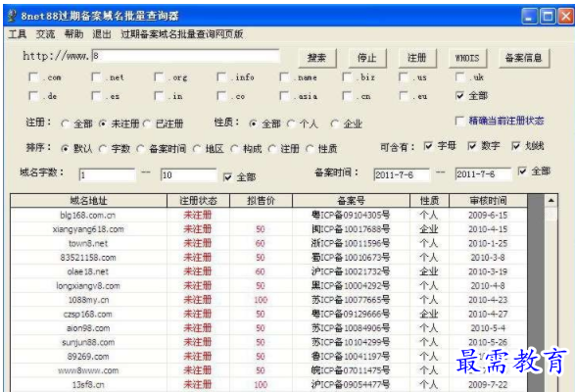Check the .net checkbox
Screen dimensions: 575x392
coord(96,77)
